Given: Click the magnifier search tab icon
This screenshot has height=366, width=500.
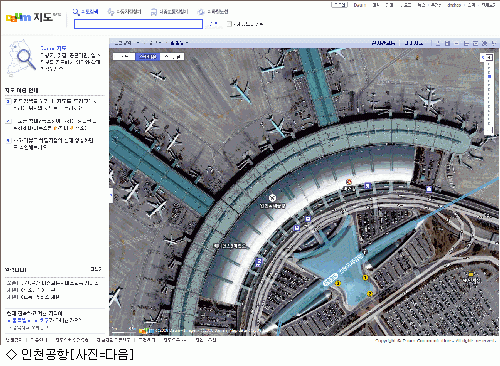Looking at the screenshot, I should (76, 12).
